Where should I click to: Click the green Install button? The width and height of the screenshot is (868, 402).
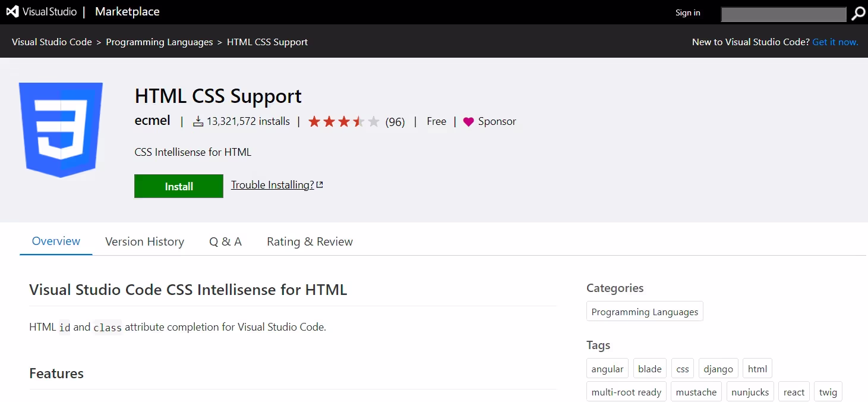click(179, 186)
